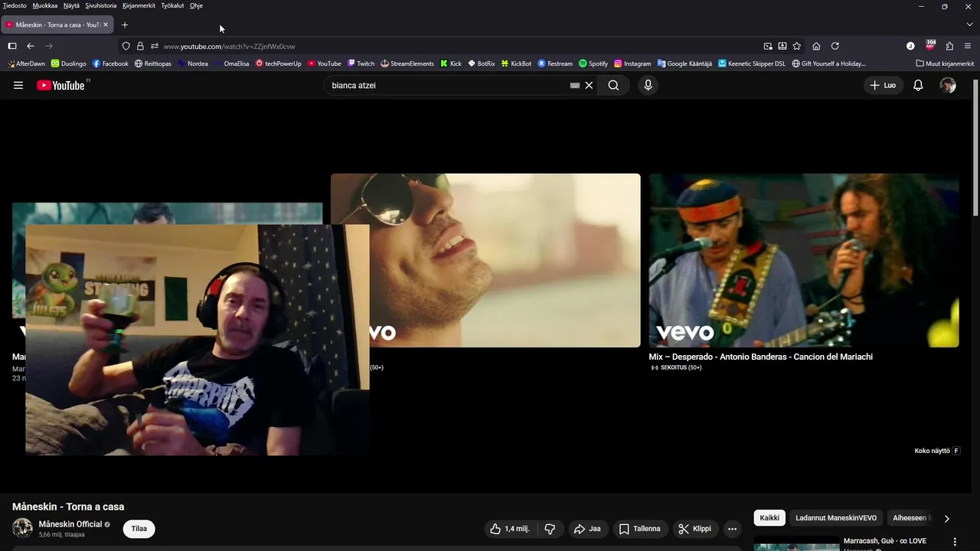Open the Google Kääntäjä bookmark
The height and width of the screenshot is (551, 980).
[684, 64]
